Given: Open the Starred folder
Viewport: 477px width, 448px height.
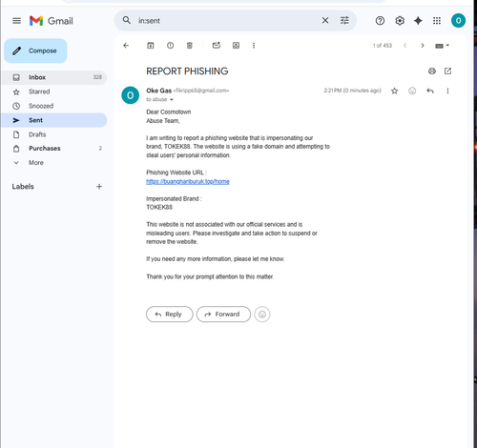Looking at the screenshot, I should point(54,92).
